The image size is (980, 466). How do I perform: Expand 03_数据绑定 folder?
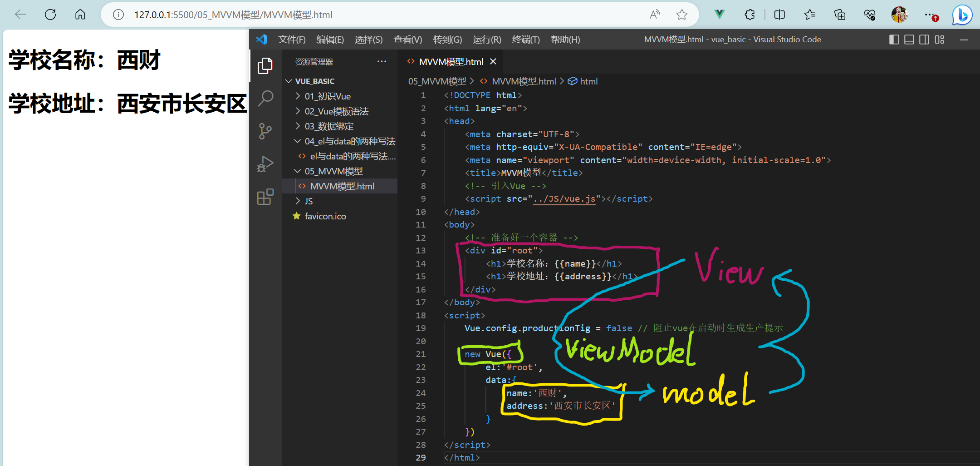coord(329,126)
